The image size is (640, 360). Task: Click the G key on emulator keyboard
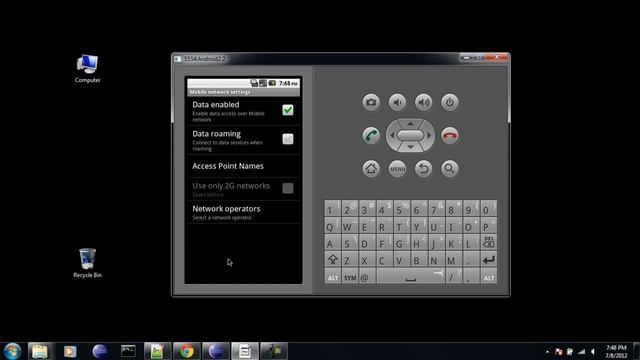tap(402, 242)
